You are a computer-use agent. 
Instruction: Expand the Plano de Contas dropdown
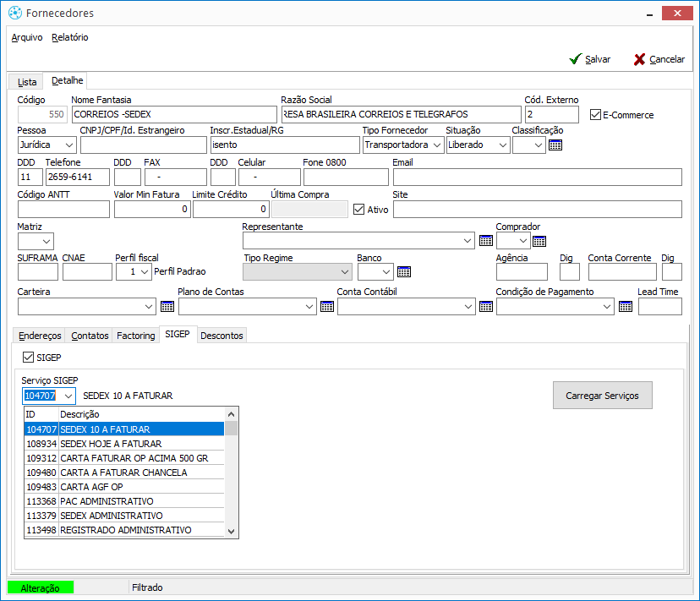coord(309,307)
